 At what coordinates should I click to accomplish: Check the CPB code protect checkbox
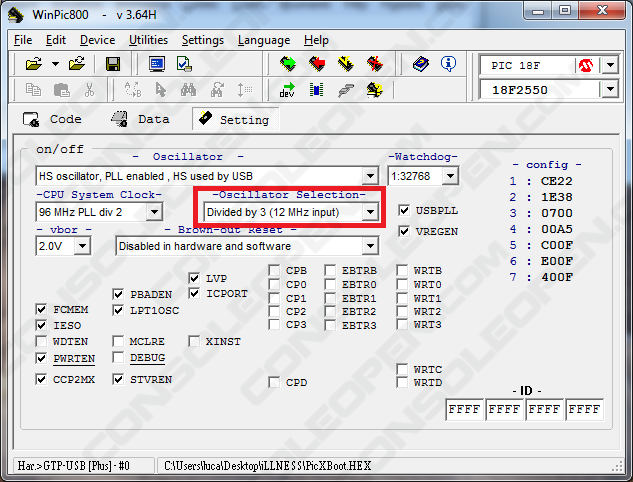[274, 270]
